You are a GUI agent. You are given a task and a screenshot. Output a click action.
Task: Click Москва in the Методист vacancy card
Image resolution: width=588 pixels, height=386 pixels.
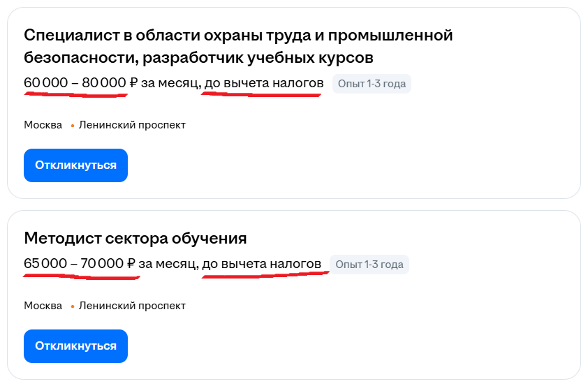coord(43,306)
